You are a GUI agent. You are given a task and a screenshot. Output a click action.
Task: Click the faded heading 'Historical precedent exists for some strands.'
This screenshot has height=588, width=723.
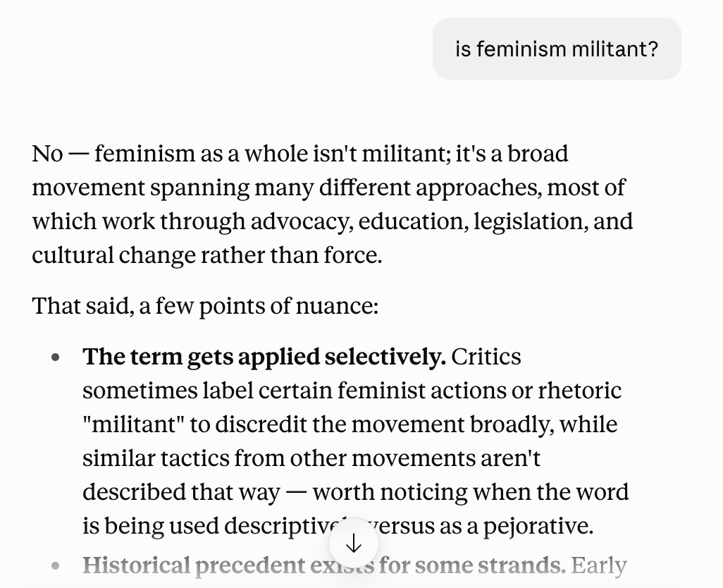[x=324, y=566]
